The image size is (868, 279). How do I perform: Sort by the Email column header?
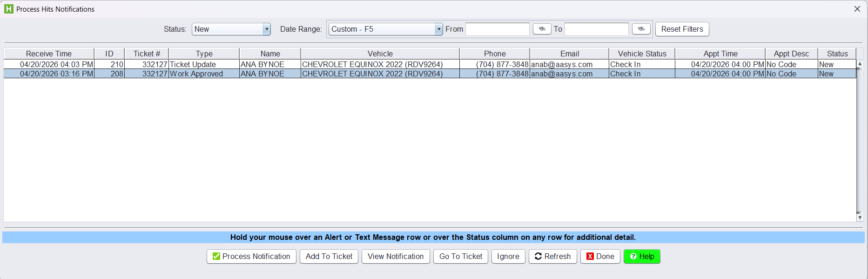(x=570, y=54)
